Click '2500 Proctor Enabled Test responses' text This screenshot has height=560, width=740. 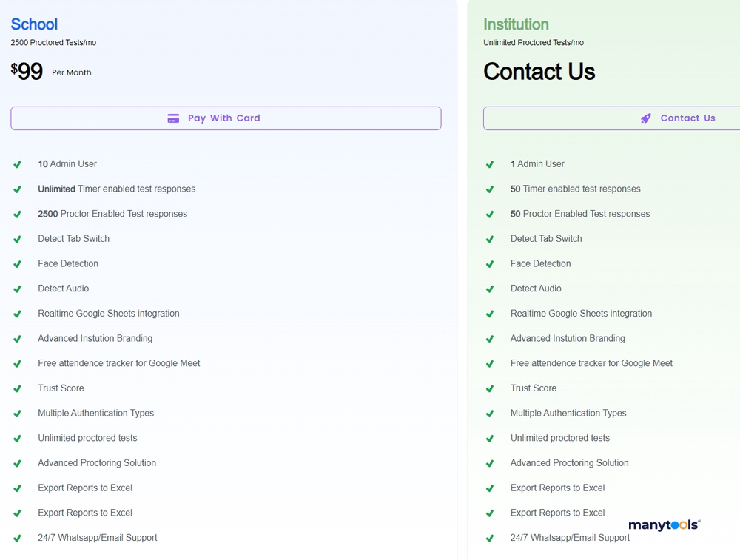[112, 214]
